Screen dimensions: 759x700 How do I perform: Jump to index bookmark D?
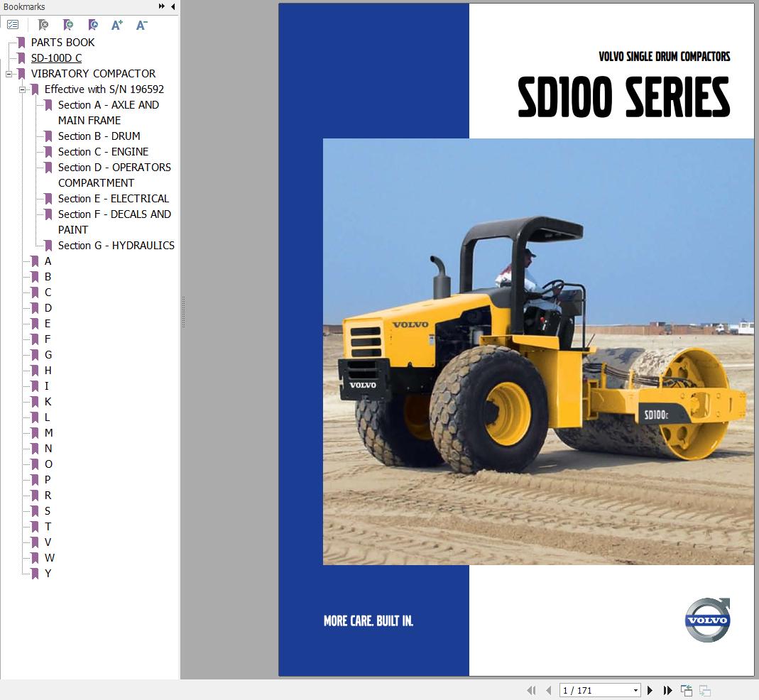tap(48, 308)
